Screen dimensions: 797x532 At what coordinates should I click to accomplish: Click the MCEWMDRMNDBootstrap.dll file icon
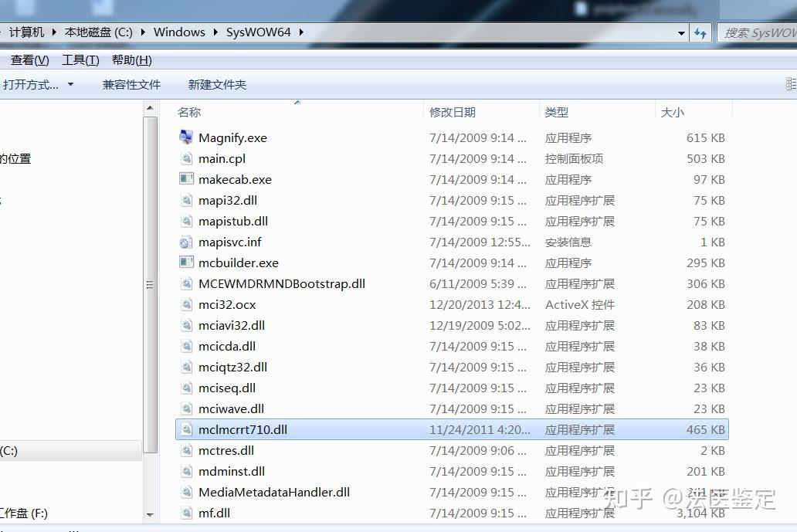(186, 283)
